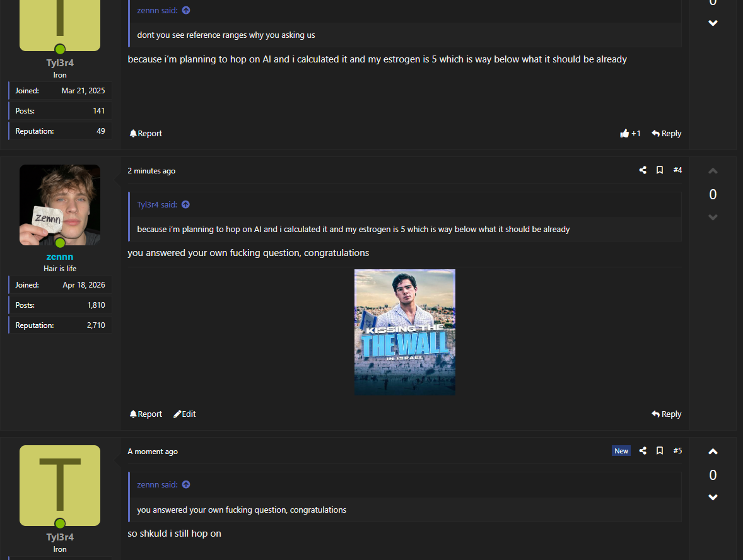The height and width of the screenshot is (560, 743).
Task: Open permalink #5
Action: (x=677, y=450)
